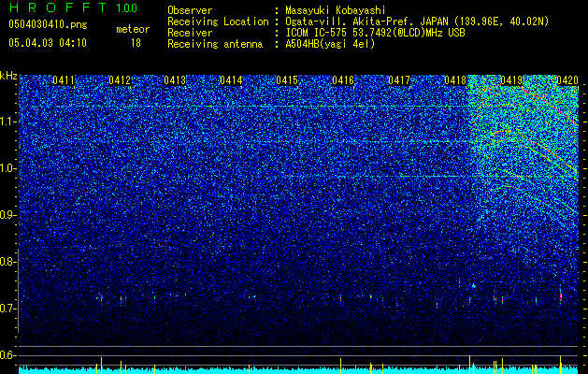The width and height of the screenshot is (588, 374).
Task: Click the Observer field label
Action: pos(190,10)
